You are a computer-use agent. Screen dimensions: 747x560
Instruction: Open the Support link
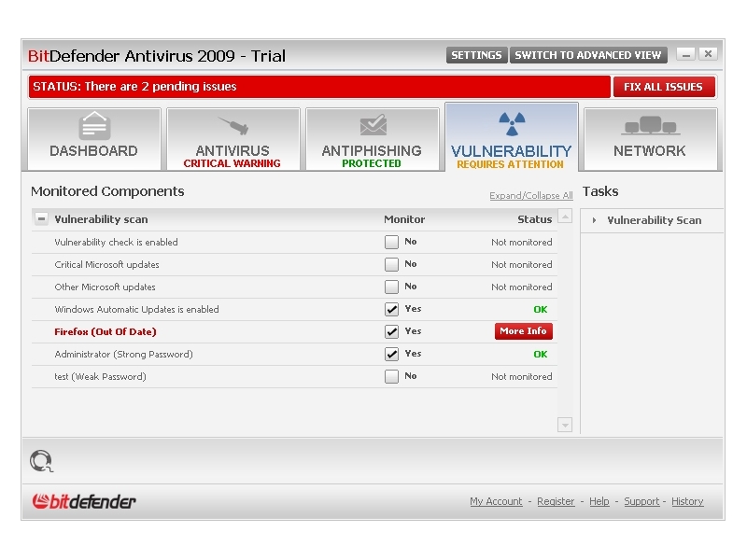tap(641, 501)
